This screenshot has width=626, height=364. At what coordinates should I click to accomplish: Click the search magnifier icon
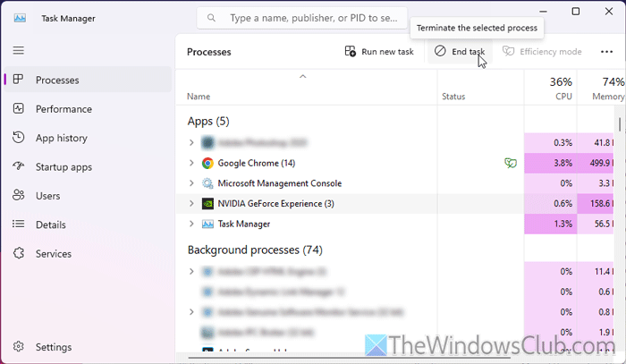tap(212, 18)
